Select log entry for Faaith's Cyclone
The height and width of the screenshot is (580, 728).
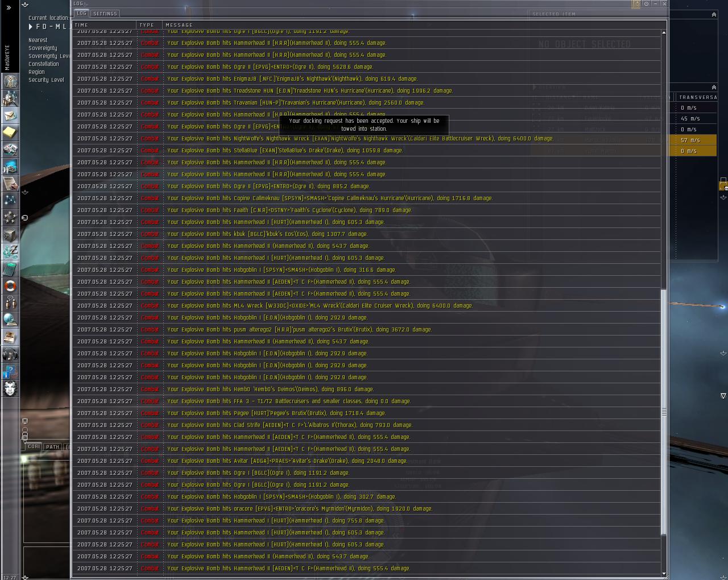tap(367, 210)
